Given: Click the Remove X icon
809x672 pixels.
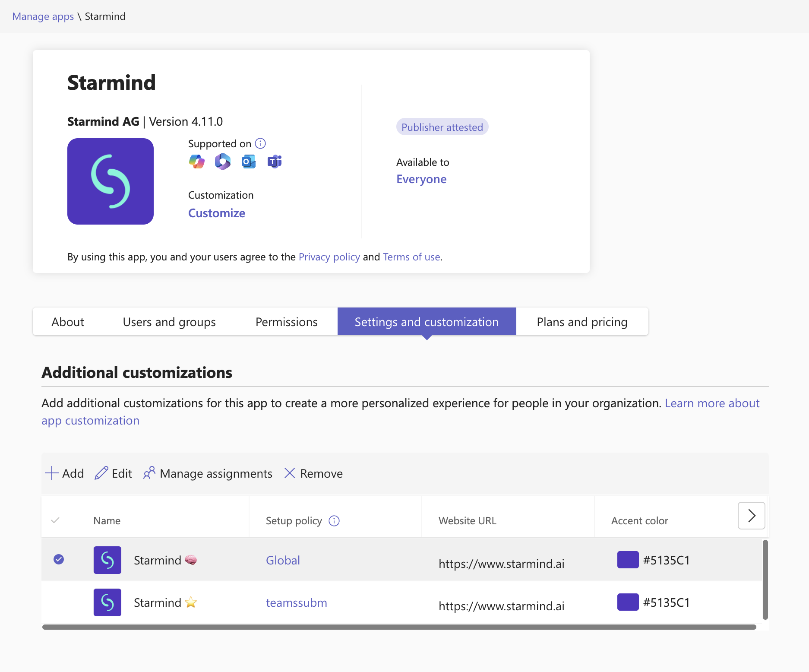Looking at the screenshot, I should pyautogui.click(x=290, y=473).
